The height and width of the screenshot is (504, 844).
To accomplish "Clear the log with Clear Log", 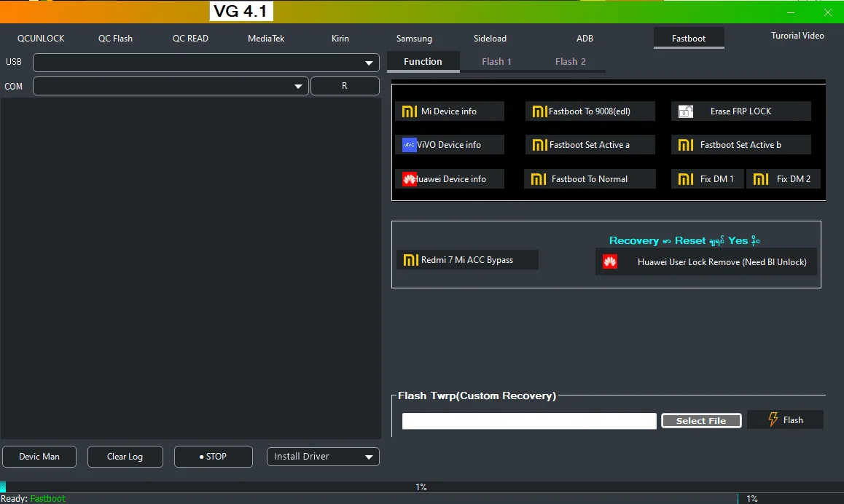I will click(125, 457).
